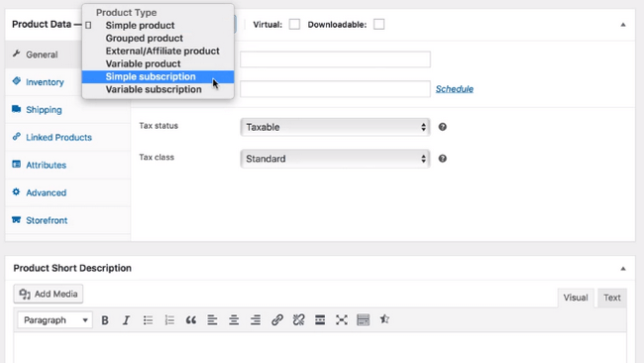
Task: Click the Shipping truck icon
Action: [17, 109]
